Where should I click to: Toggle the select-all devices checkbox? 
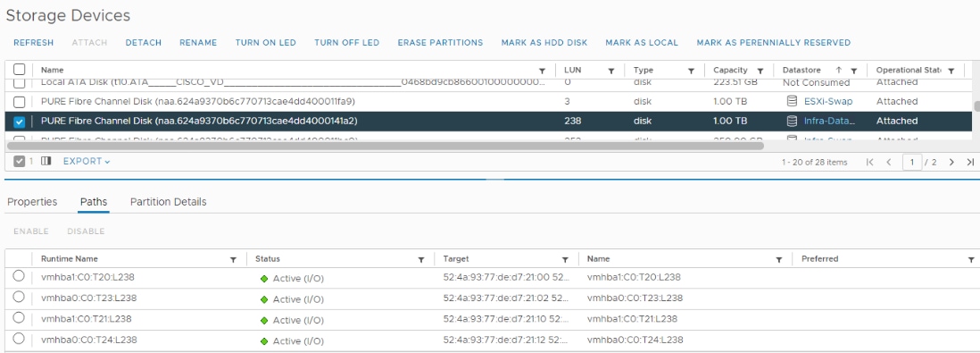click(20, 70)
